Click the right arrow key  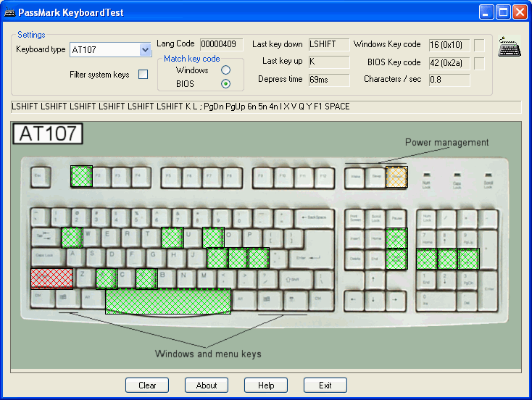pos(395,300)
